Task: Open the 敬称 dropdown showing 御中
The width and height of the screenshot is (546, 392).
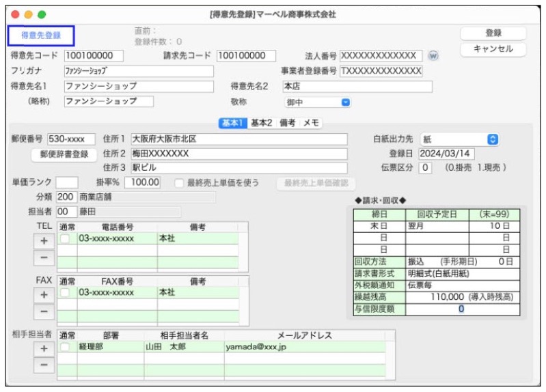Action: [317, 102]
